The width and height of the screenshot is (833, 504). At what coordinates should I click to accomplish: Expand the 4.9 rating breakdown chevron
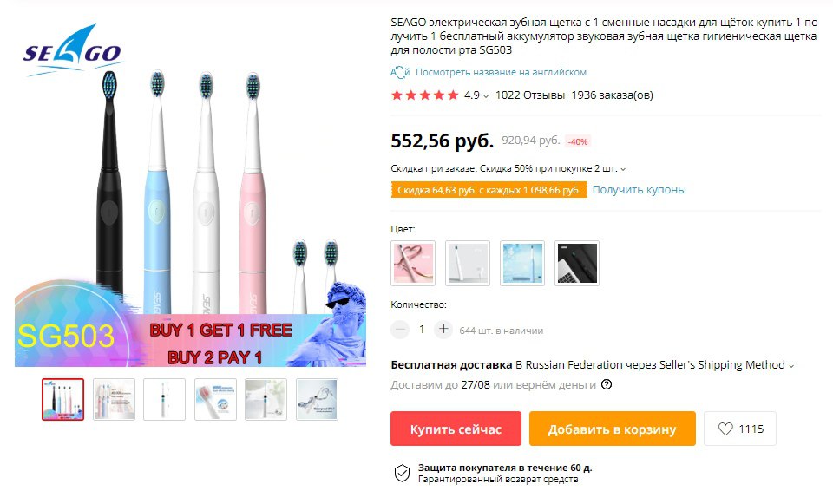click(x=486, y=96)
